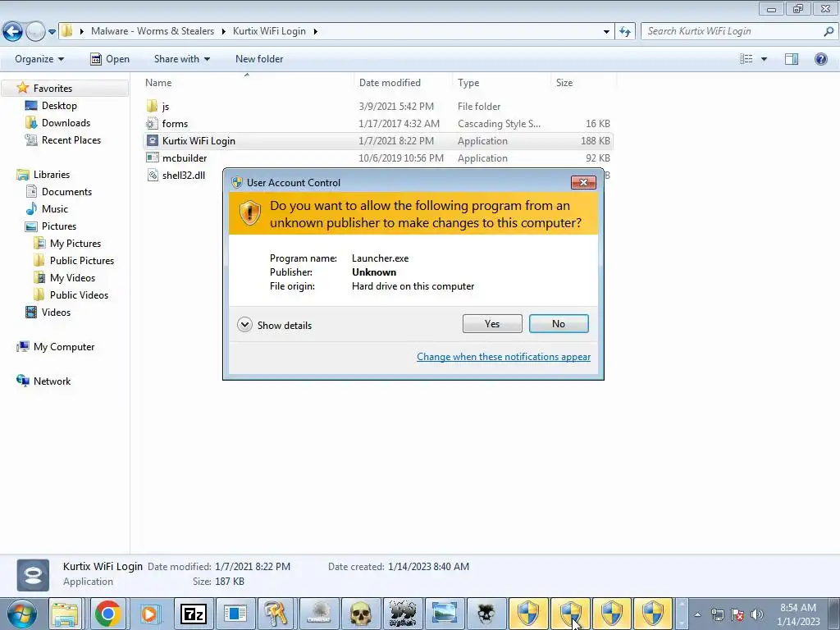Open the Organize dropdown menu
The height and width of the screenshot is (630, 840).
click(x=39, y=59)
